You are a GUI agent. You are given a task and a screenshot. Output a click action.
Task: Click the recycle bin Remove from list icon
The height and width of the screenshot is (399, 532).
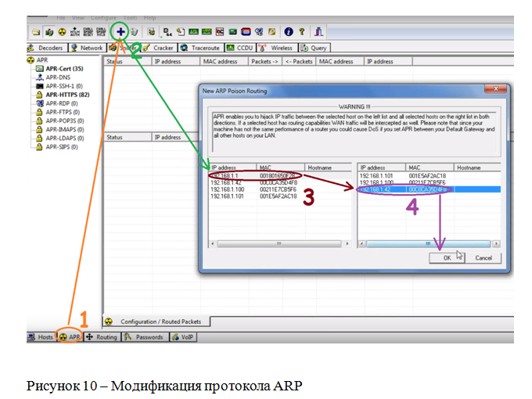click(135, 32)
